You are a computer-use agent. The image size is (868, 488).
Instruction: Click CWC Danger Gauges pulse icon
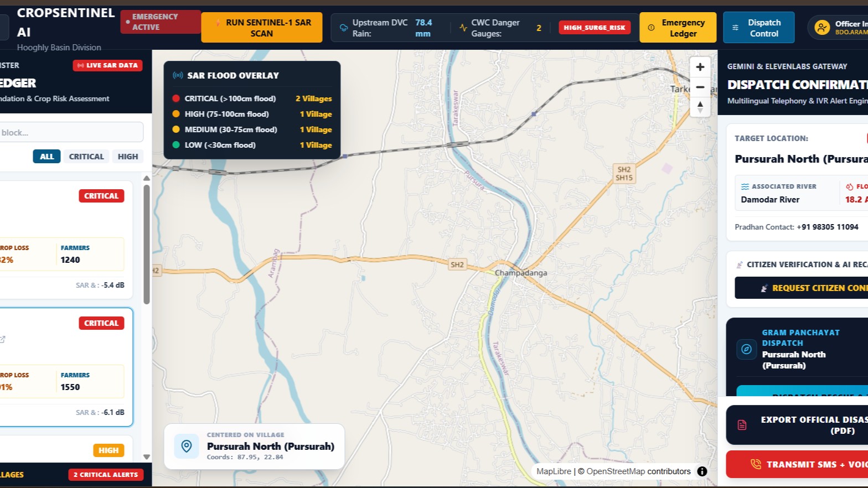point(463,28)
